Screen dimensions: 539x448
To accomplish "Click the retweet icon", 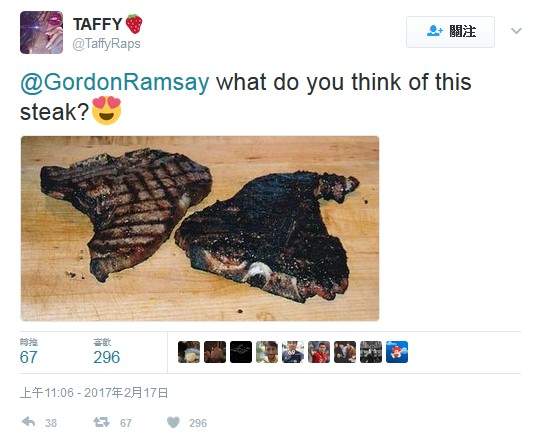I will pos(102,422).
